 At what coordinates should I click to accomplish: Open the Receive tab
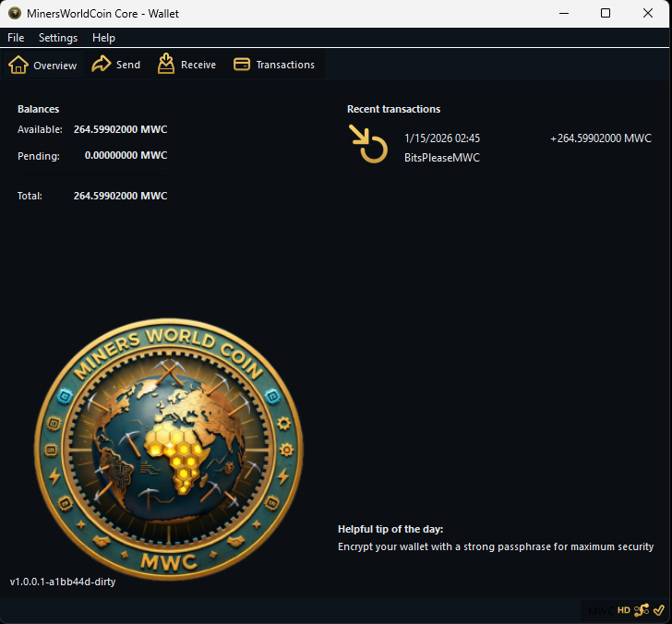coord(186,65)
